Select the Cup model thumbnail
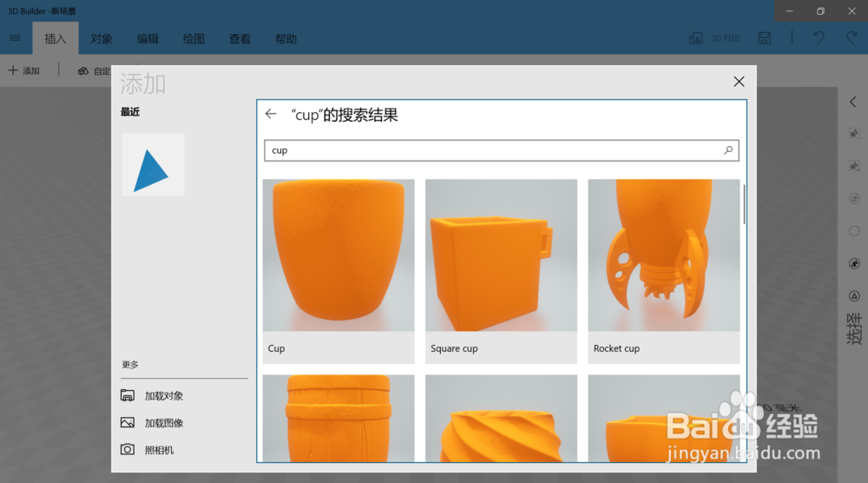The image size is (868, 483). (339, 255)
